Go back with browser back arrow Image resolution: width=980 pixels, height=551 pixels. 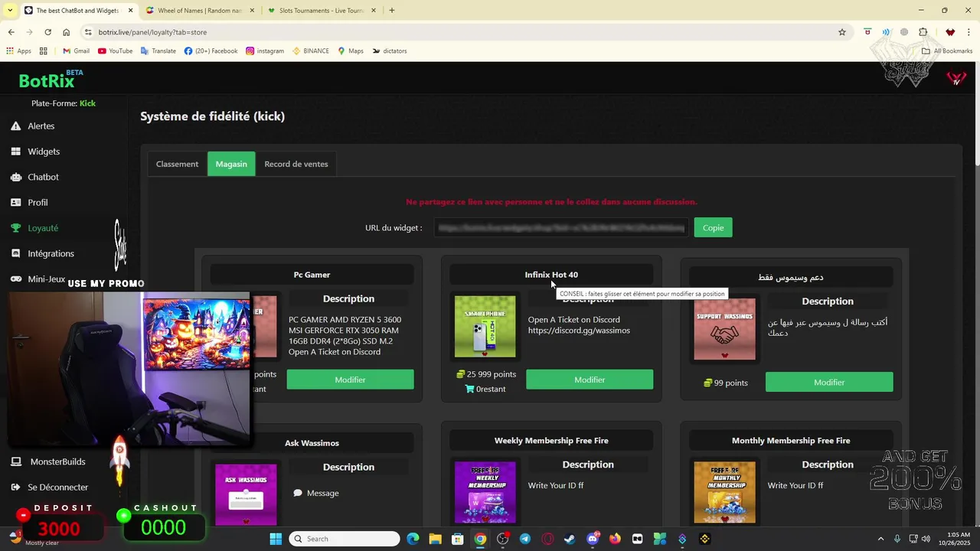coord(11,32)
